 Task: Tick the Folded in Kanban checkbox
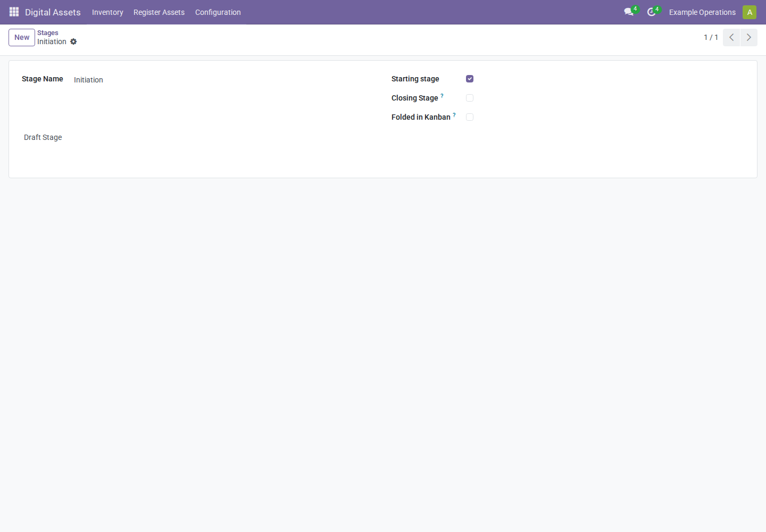pyautogui.click(x=470, y=117)
